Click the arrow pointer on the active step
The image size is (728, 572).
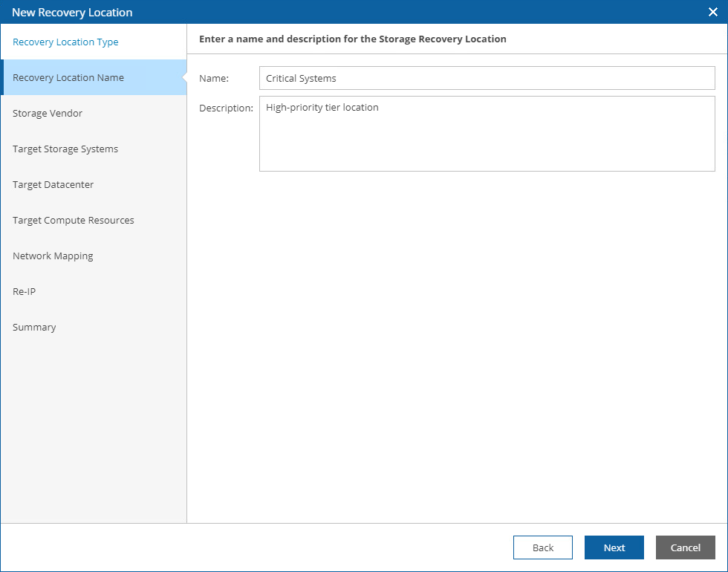pyautogui.click(x=183, y=77)
